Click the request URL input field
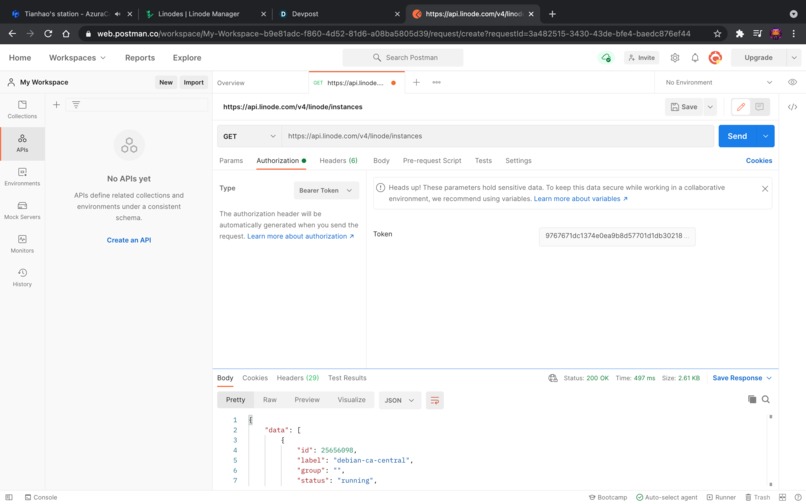Screen dimensions: 806x504 pyautogui.click(x=497, y=136)
